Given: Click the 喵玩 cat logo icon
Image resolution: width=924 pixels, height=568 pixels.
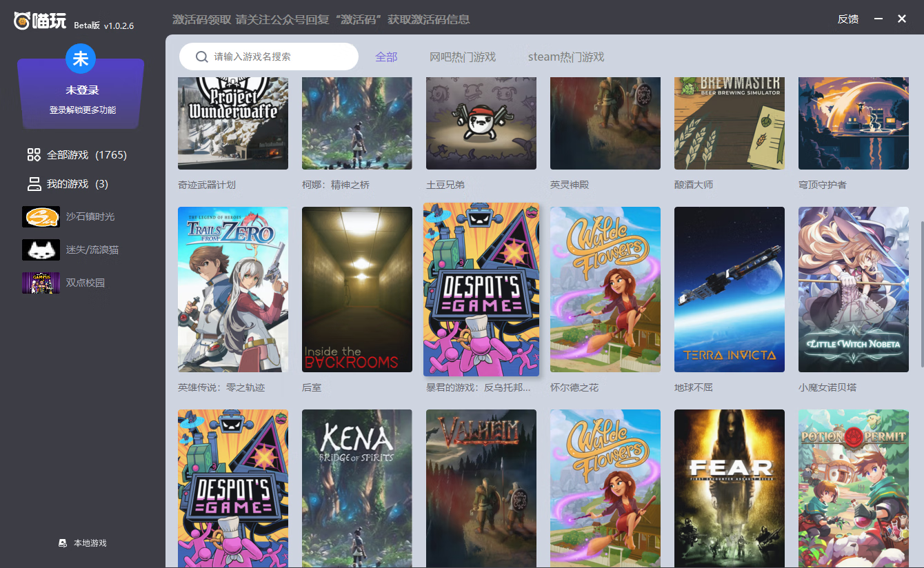Looking at the screenshot, I should 23,21.
